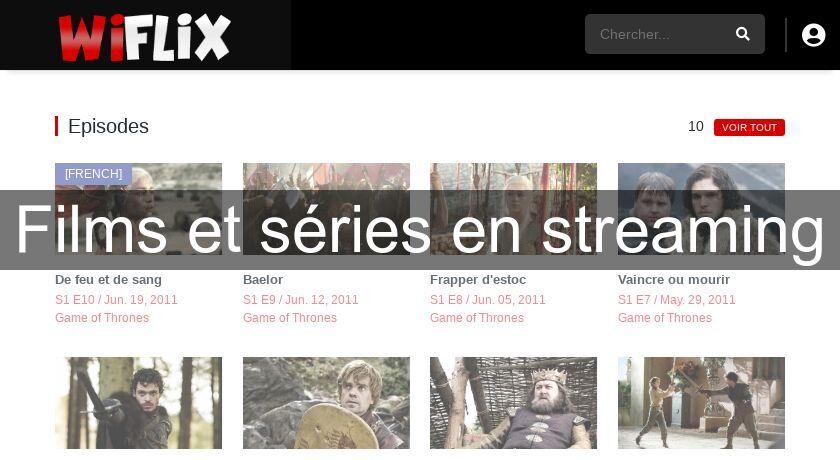The image size is (840, 460).
Task: Click the VOIR TOUT button
Action: point(749,127)
